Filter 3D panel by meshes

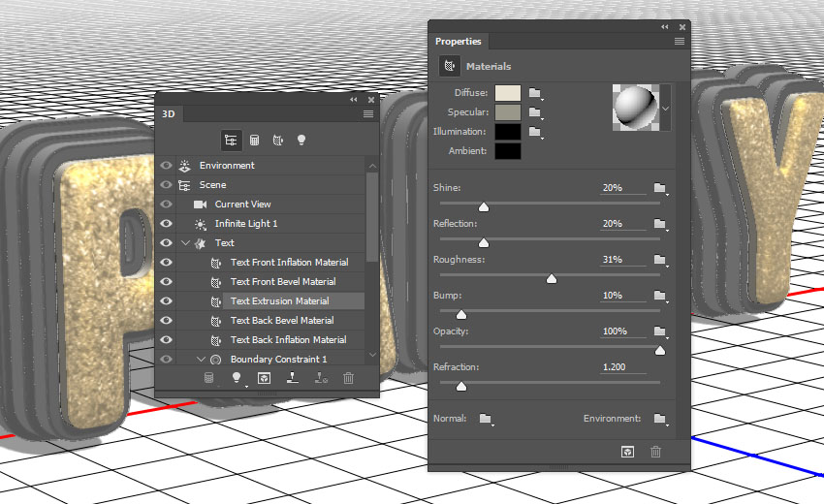(254, 141)
